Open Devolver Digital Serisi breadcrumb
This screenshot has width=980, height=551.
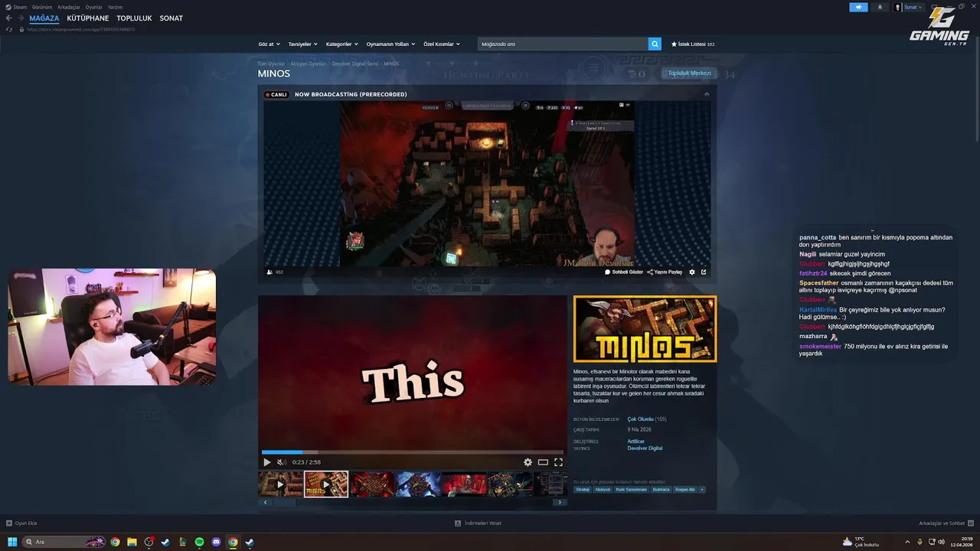[355, 64]
